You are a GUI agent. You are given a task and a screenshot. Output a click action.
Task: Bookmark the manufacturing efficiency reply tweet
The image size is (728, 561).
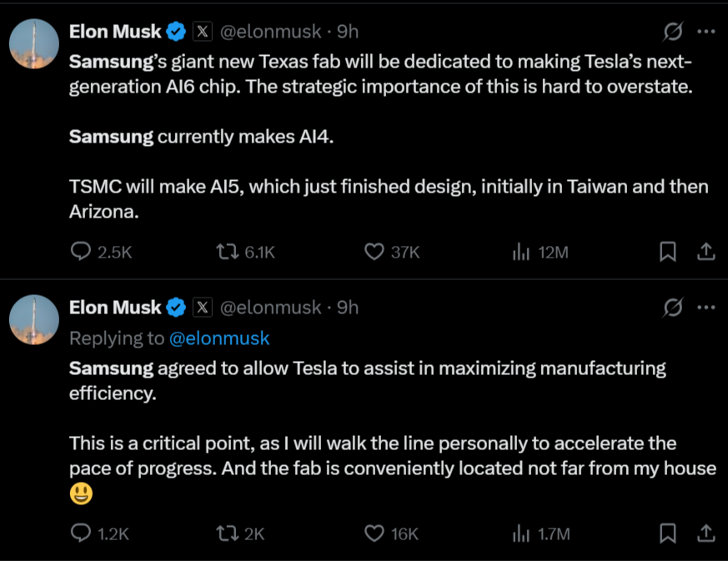pyautogui.click(x=667, y=533)
